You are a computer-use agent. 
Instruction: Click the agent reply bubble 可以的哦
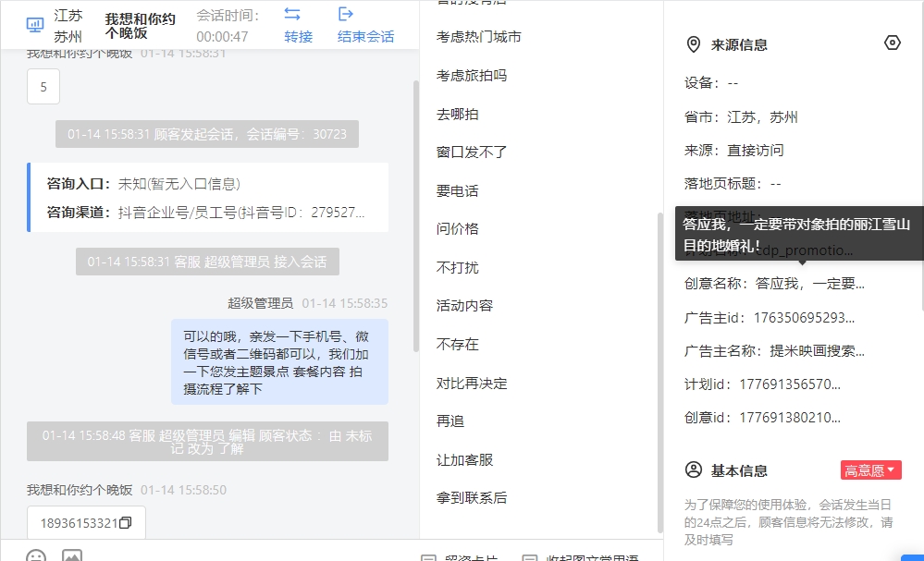click(279, 362)
